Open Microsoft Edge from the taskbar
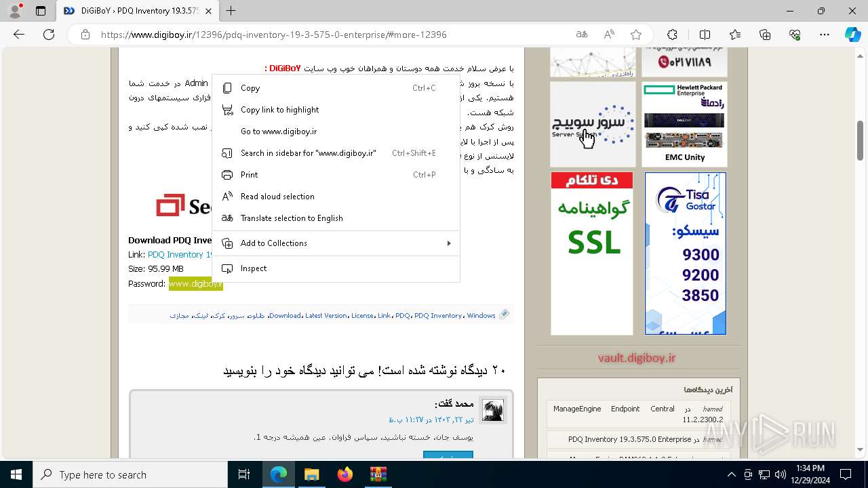 click(279, 474)
